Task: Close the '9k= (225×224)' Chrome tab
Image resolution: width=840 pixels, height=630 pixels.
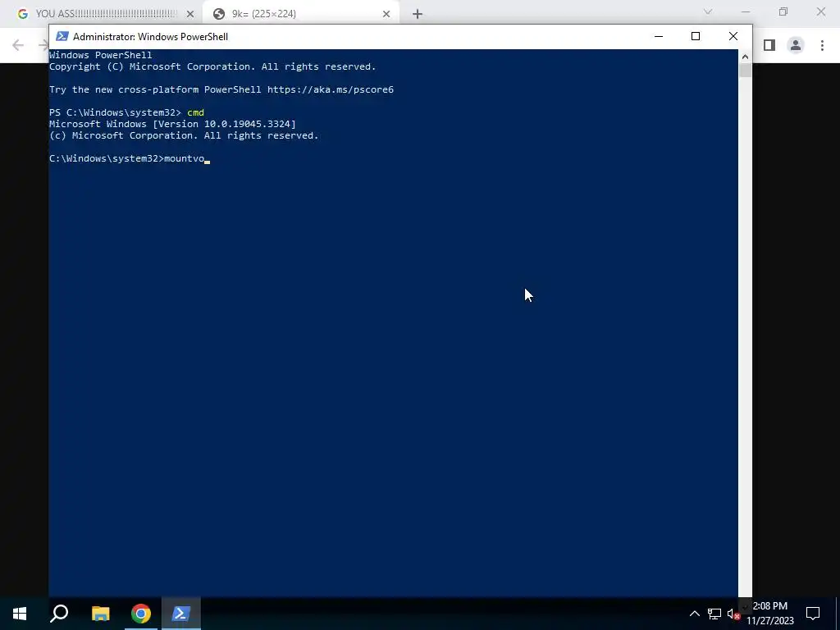Action: (386, 14)
